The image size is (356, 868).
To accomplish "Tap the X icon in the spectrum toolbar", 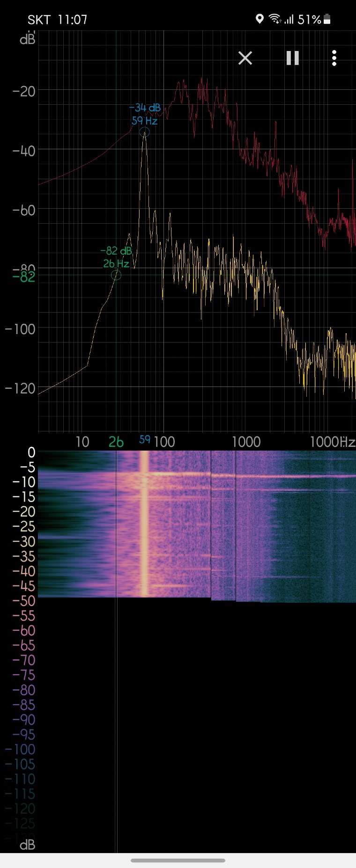I will pyautogui.click(x=245, y=58).
